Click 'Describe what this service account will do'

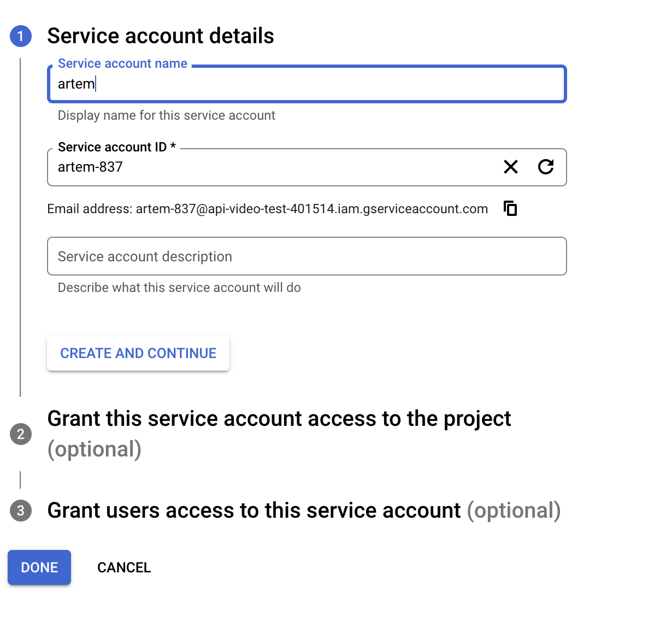179,288
